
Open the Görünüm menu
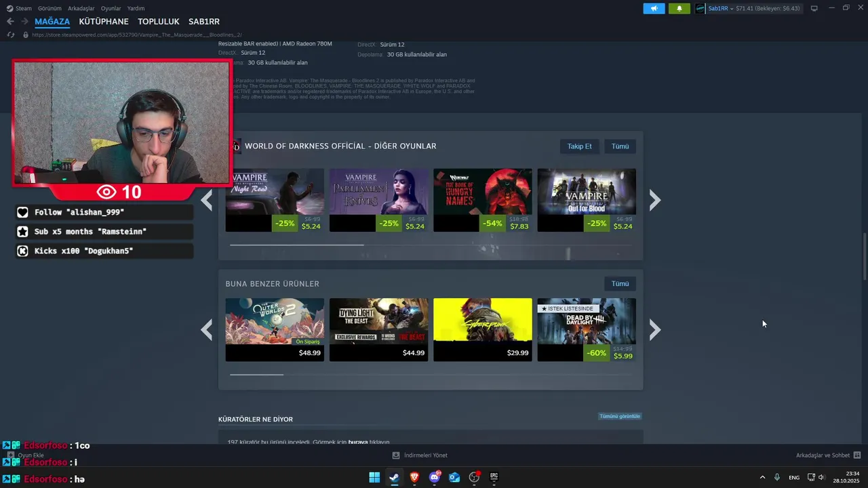click(50, 8)
